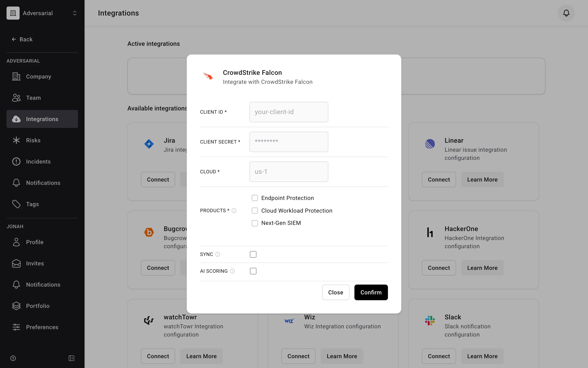Click the Adversarial building logo icon
The image size is (588, 368).
tap(13, 13)
